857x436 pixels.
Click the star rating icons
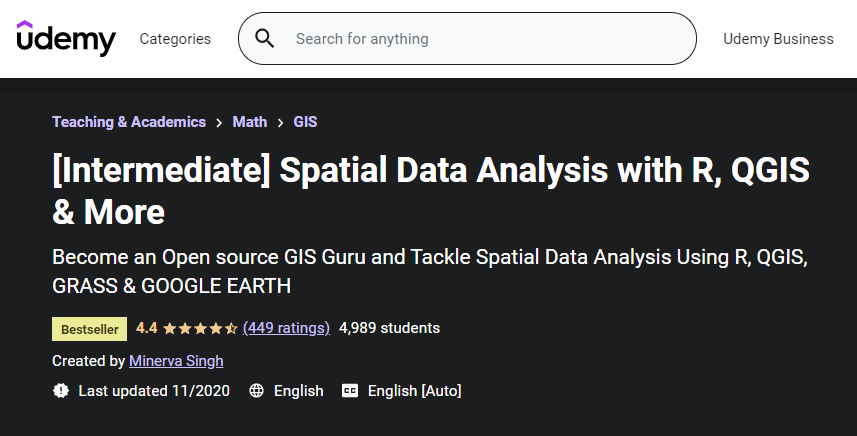tap(200, 328)
